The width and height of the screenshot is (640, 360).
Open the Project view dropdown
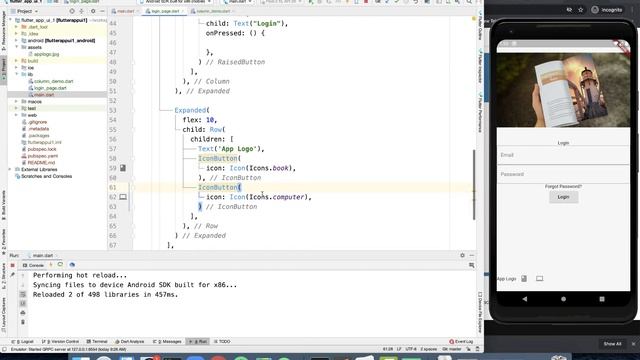tap(24, 11)
